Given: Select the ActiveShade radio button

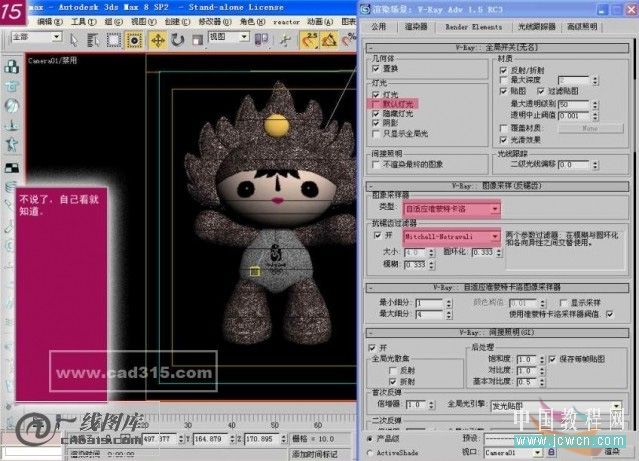Looking at the screenshot, I should click(370, 452).
